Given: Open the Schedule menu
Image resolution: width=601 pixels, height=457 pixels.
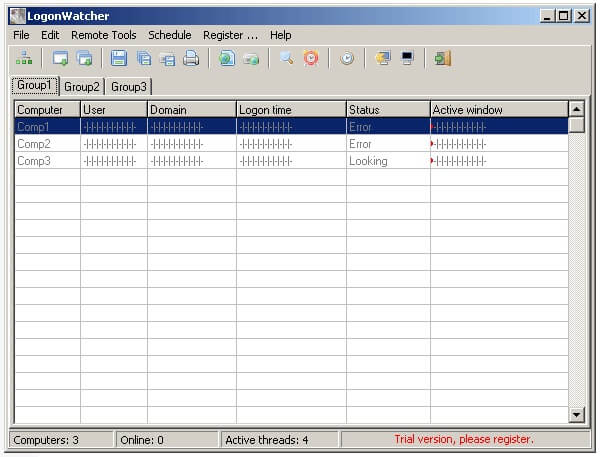Looking at the screenshot, I should (x=169, y=35).
